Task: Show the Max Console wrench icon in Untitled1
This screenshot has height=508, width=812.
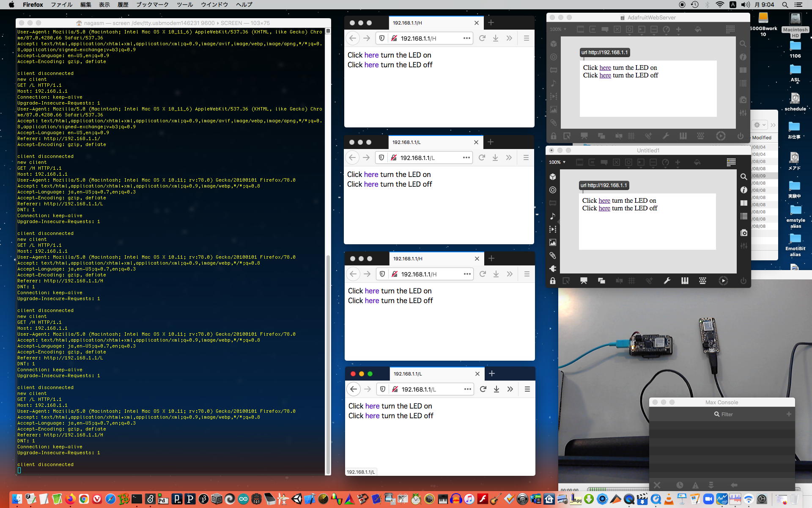Action: (x=667, y=281)
